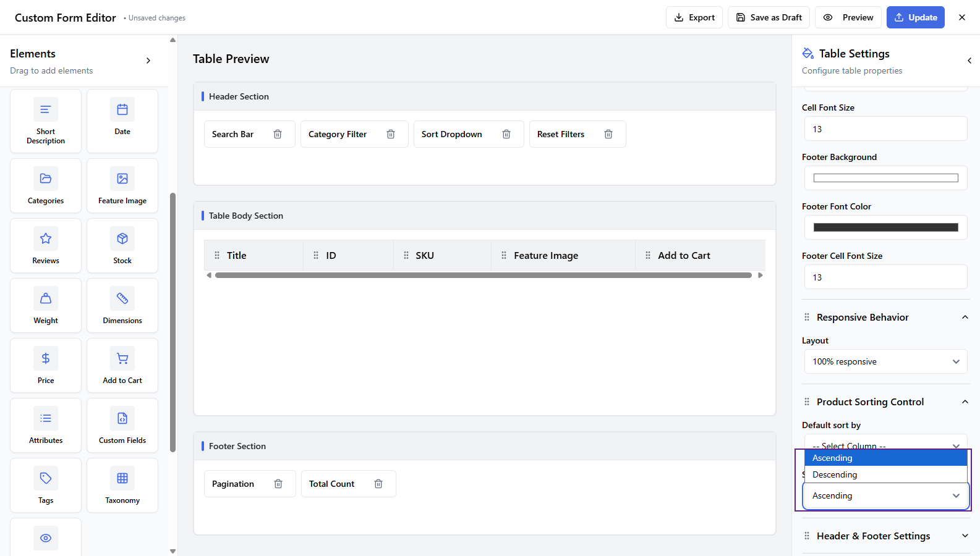Viewport: 980px width, 556px height.
Task: Collapse the Responsive Behavior section
Action: tap(965, 317)
